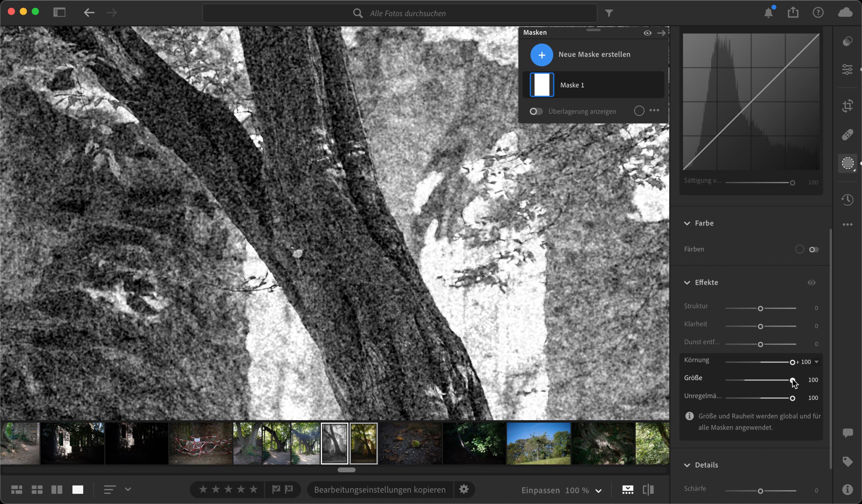Select the Healing brush tool icon

click(847, 135)
